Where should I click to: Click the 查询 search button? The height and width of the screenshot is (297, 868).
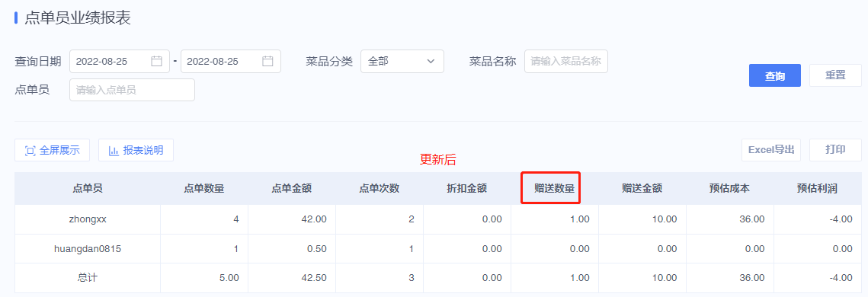774,75
